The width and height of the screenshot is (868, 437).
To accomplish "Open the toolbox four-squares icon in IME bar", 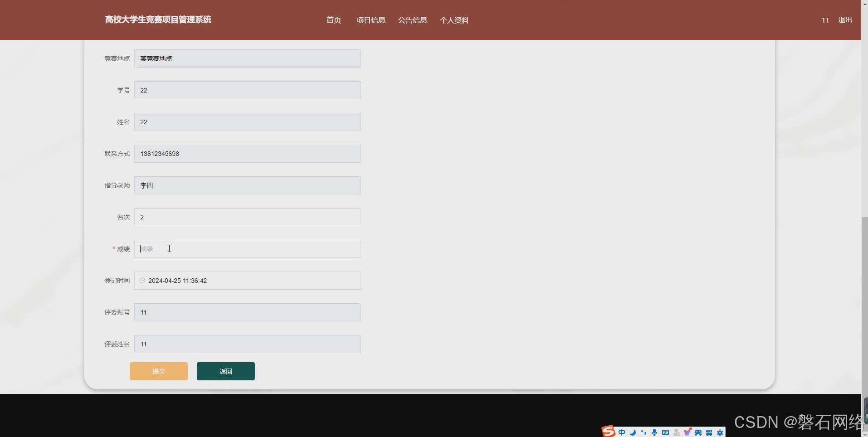I will click(709, 432).
